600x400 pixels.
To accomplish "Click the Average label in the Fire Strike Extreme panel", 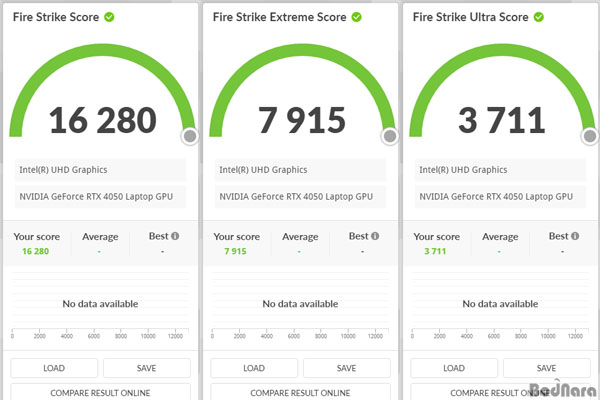I will pyautogui.click(x=300, y=237).
